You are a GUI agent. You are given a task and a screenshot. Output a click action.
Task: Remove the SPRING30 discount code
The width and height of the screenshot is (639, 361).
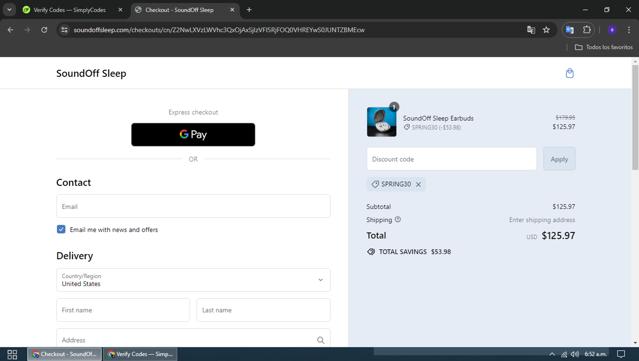pos(419,185)
